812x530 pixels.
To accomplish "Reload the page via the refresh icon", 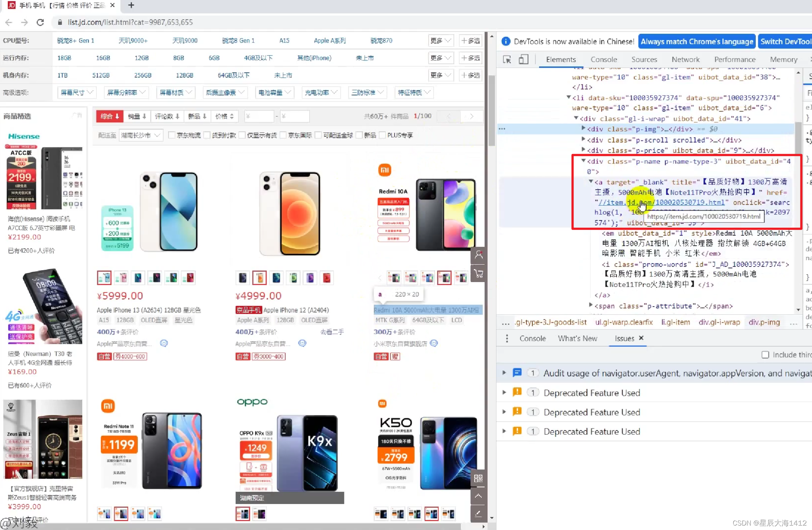I will pos(40,22).
